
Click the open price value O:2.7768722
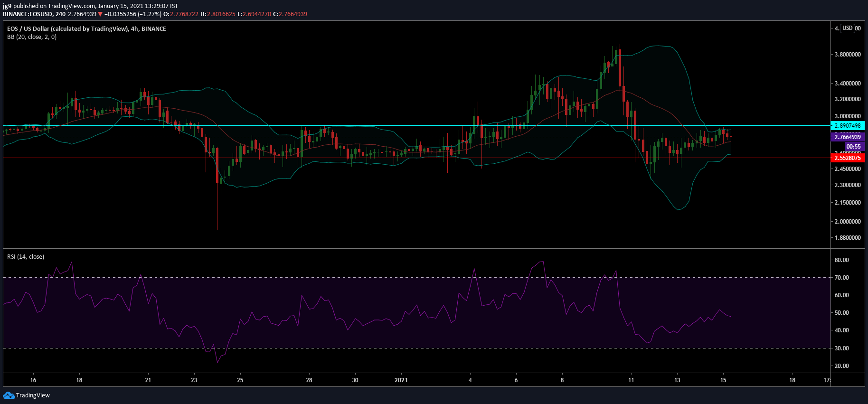coord(181,14)
